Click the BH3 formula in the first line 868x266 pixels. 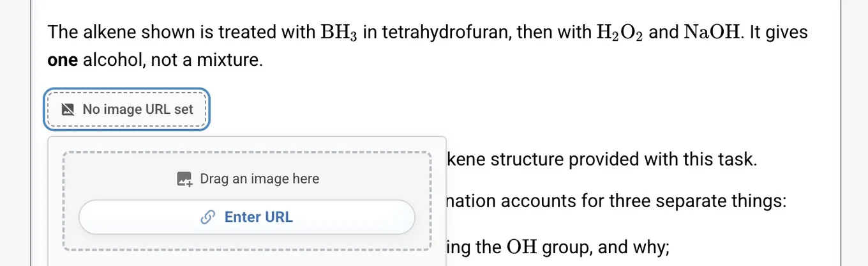pos(338,33)
